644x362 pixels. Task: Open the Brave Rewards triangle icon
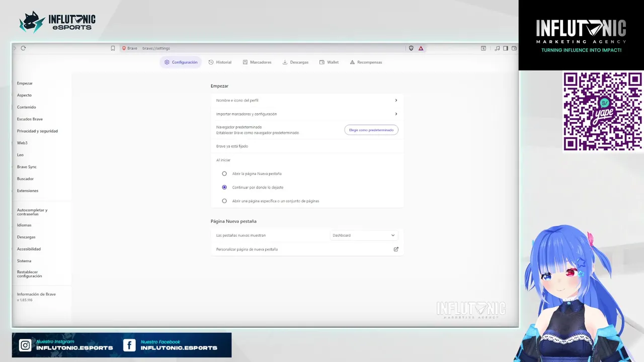point(421,48)
